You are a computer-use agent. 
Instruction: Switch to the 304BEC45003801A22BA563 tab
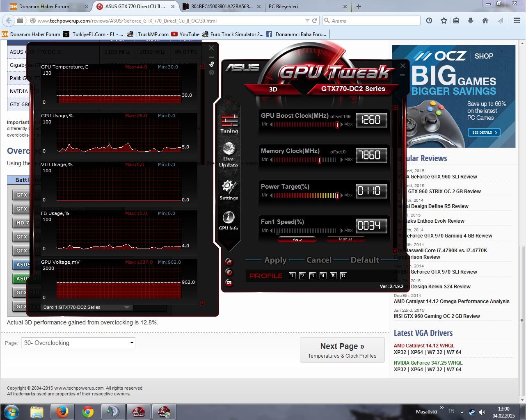point(222,7)
